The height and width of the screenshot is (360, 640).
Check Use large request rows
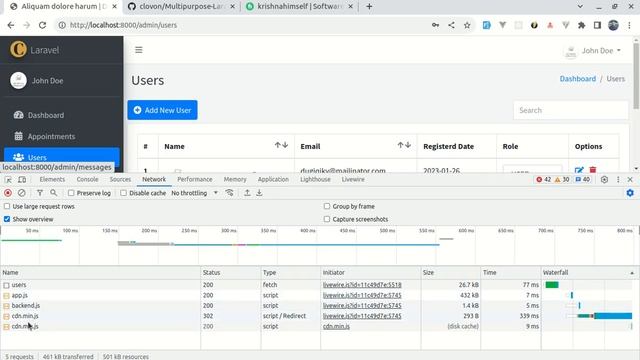pyautogui.click(x=7, y=207)
